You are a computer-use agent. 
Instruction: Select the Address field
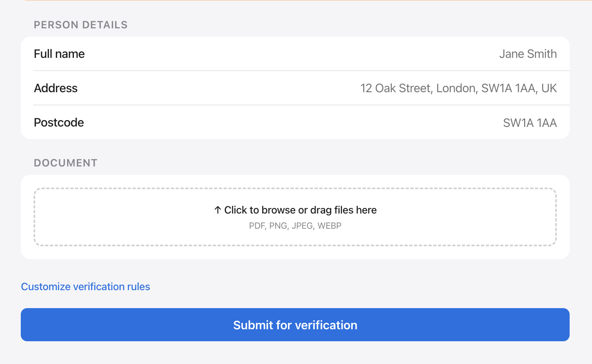coord(295,88)
